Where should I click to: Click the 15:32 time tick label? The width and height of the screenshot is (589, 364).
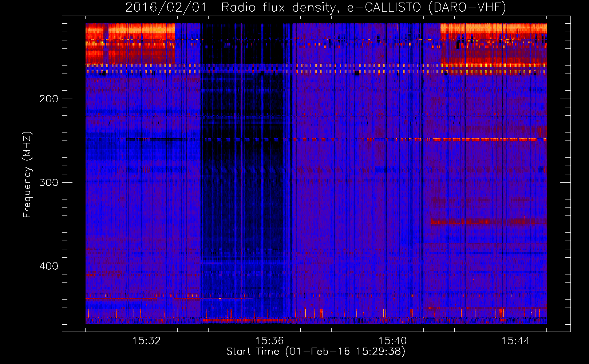146,341
